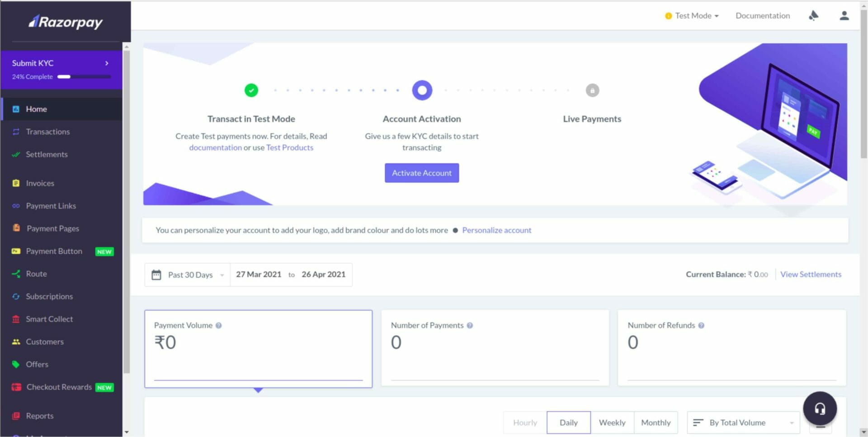This screenshot has height=437, width=868.
Task: Click the end date 26 Apr 2021
Action: [324, 275]
